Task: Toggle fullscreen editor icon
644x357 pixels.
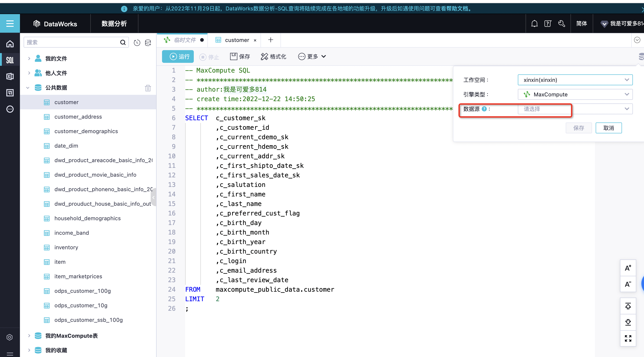Action: coord(628,338)
